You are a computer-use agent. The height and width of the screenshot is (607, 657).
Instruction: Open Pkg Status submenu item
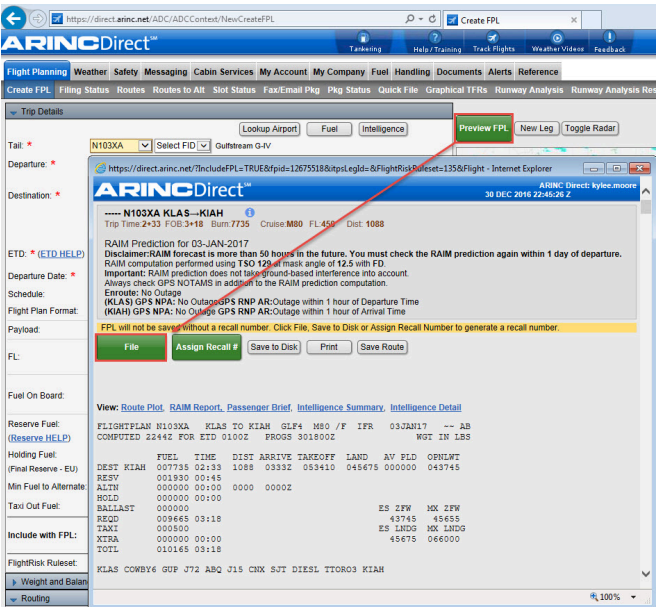(349, 90)
